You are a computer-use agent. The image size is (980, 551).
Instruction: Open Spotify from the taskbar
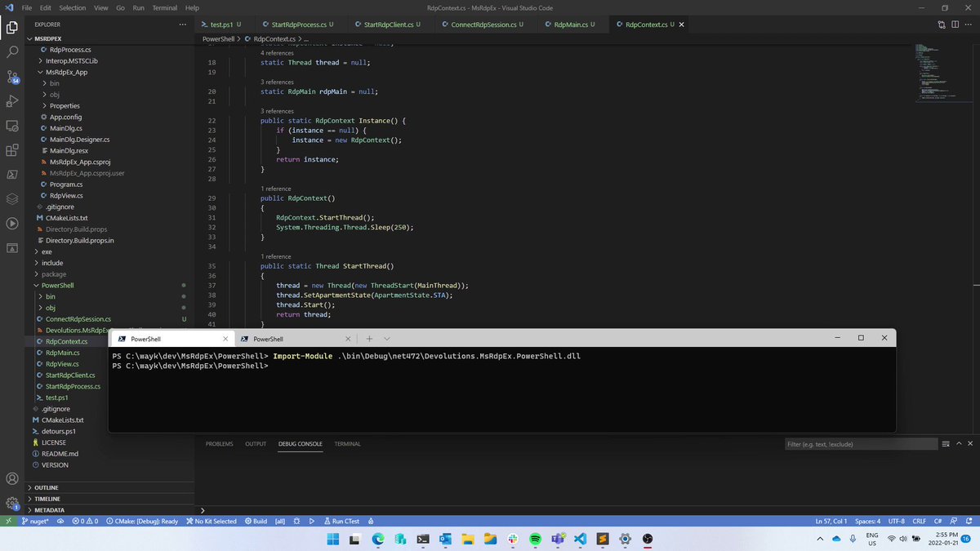(535, 540)
